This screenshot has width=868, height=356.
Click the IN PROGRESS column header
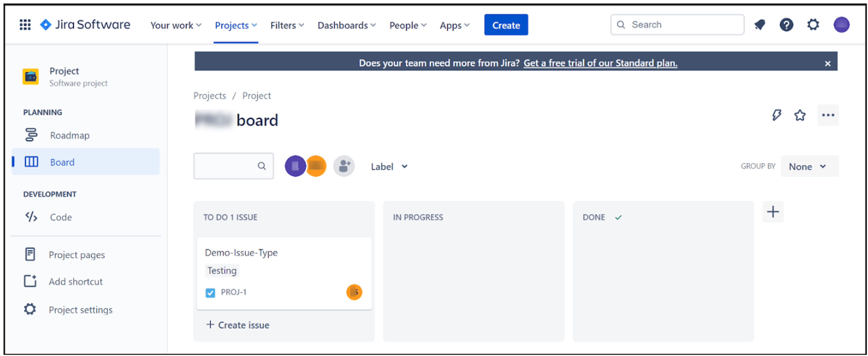point(418,217)
